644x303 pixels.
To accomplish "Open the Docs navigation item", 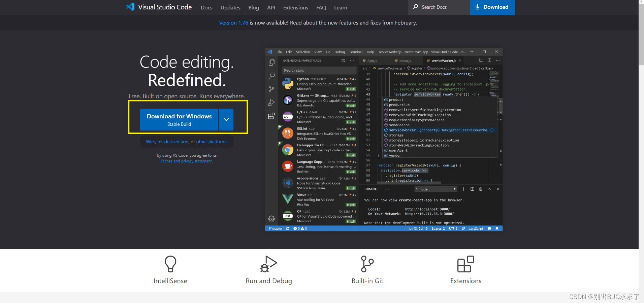I will click(206, 7).
